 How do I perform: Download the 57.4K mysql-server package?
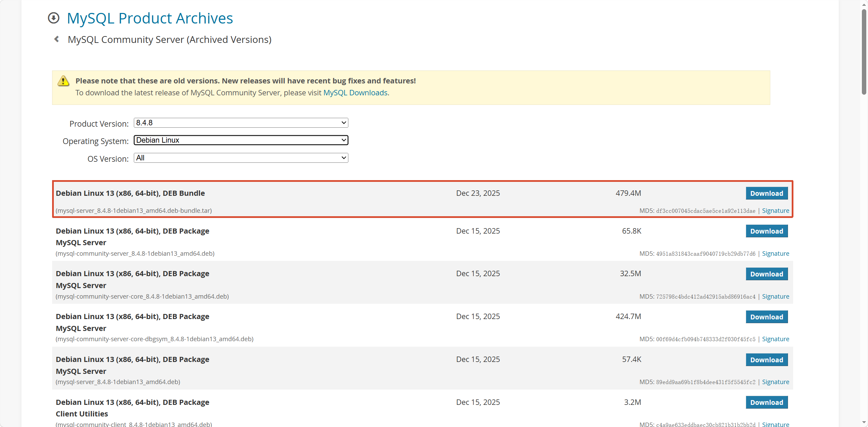point(766,360)
